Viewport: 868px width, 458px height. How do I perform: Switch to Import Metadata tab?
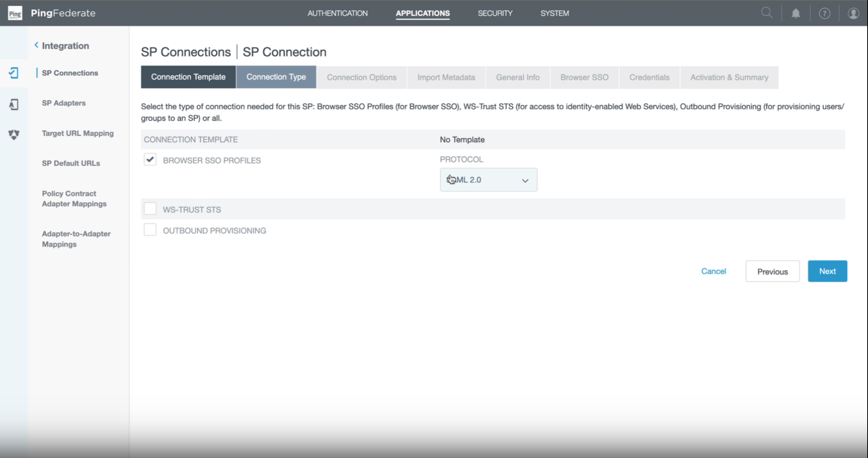[446, 77]
